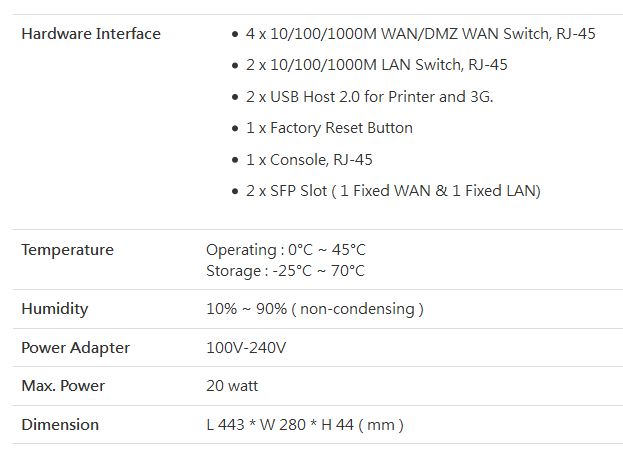
Task: Click the Hardware Interface row label
Action: [91, 34]
